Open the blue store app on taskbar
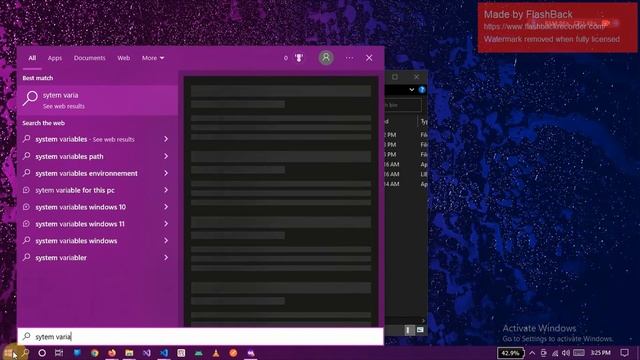This screenshot has width=640, height=360. (77, 353)
